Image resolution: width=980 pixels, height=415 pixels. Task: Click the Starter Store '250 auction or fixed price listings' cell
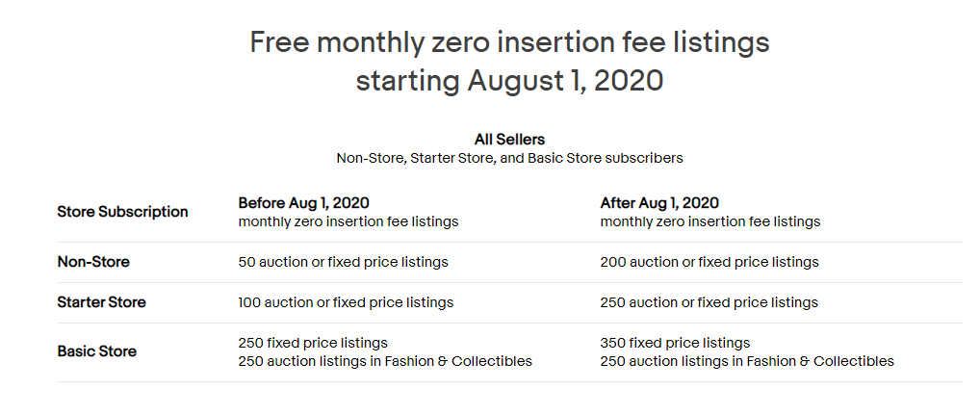[709, 302]
